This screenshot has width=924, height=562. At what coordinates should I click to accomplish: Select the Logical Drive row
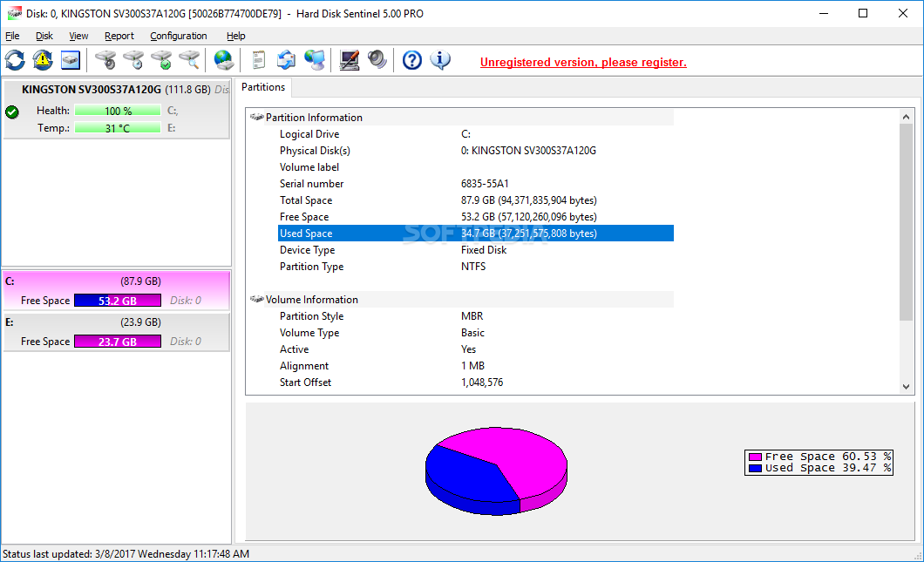476,134
